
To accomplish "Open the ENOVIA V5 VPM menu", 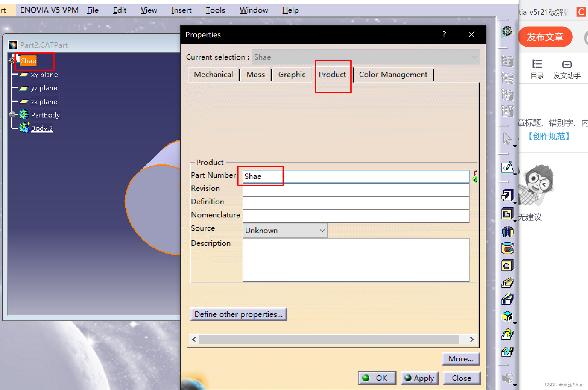I will [x=49, y=10].
